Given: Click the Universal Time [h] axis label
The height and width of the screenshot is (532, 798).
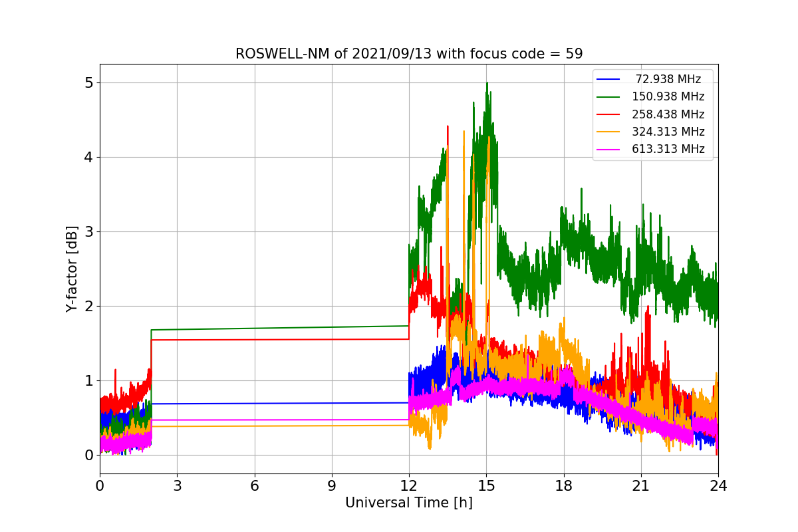Looking at the screenshot, I should coord(409,503).
